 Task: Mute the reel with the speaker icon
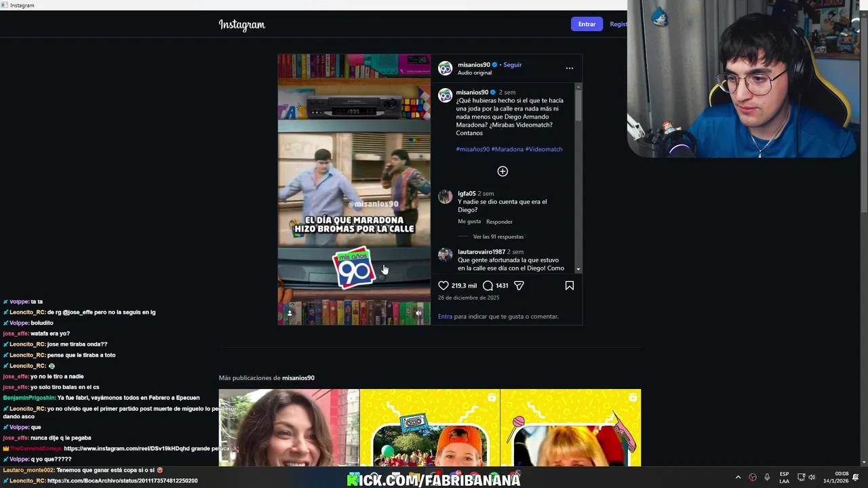(x=418, y=313)
